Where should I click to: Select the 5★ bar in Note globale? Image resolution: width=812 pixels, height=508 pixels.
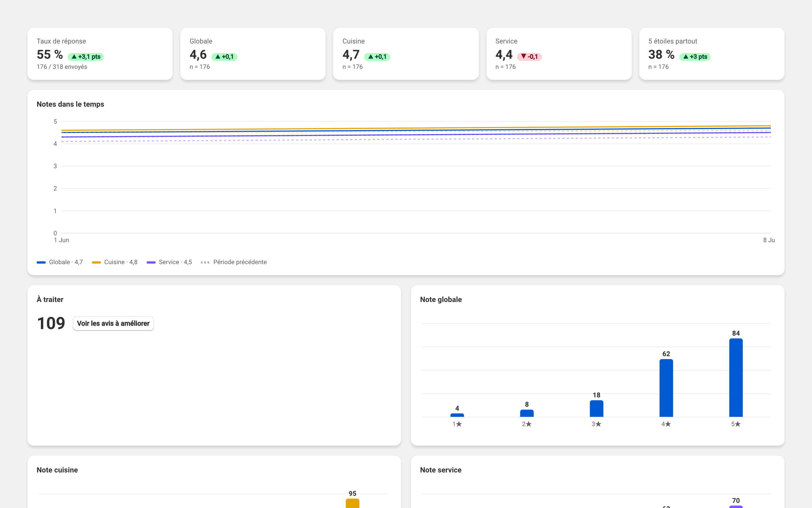[736, 378]
